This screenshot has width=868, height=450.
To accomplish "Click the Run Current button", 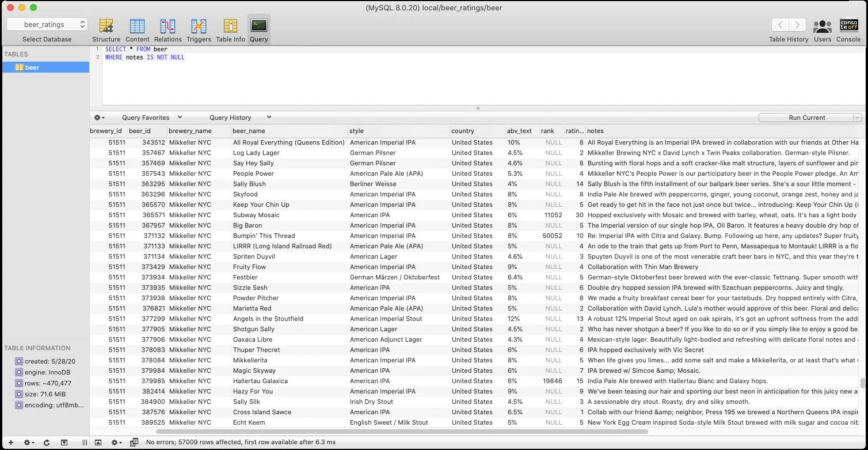I will pos(806,118).
